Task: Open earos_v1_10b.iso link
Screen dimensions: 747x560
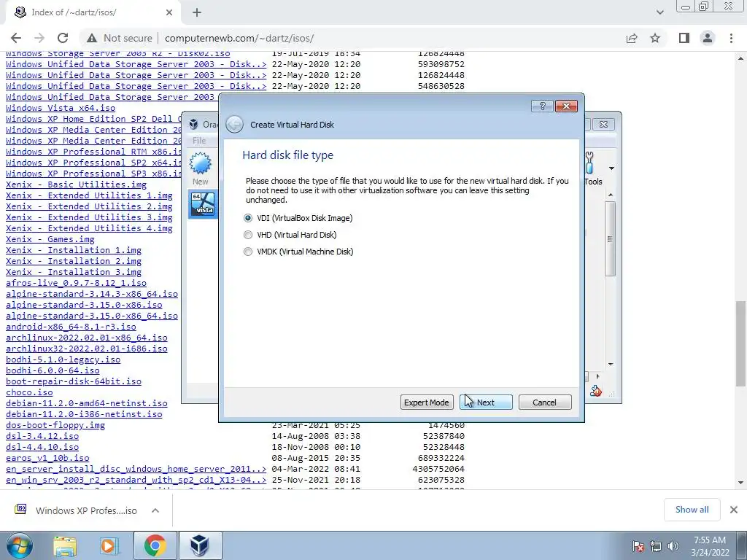Action: [47, 459]
